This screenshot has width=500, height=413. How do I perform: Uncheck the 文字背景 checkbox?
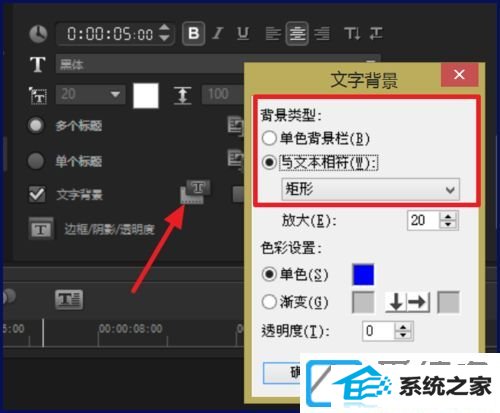tap(37, 194)
